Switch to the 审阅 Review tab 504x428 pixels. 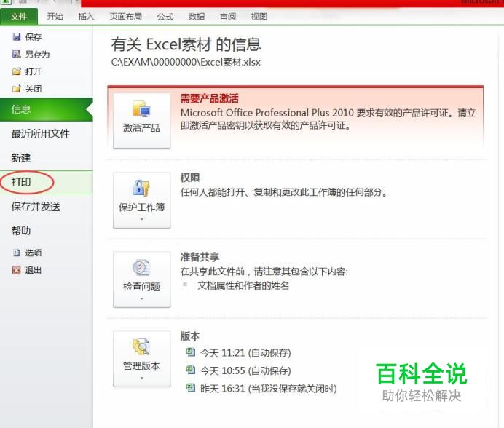coord(228,17)
